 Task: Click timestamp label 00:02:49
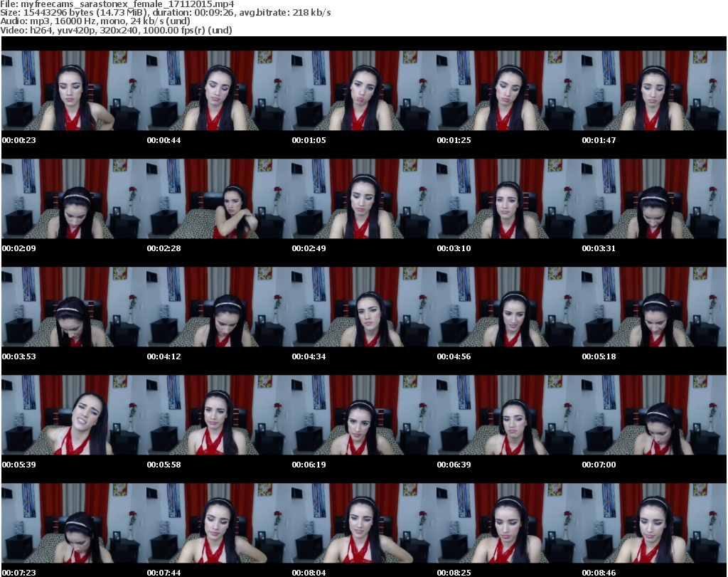pyautogui.click(x=309, y=248)
